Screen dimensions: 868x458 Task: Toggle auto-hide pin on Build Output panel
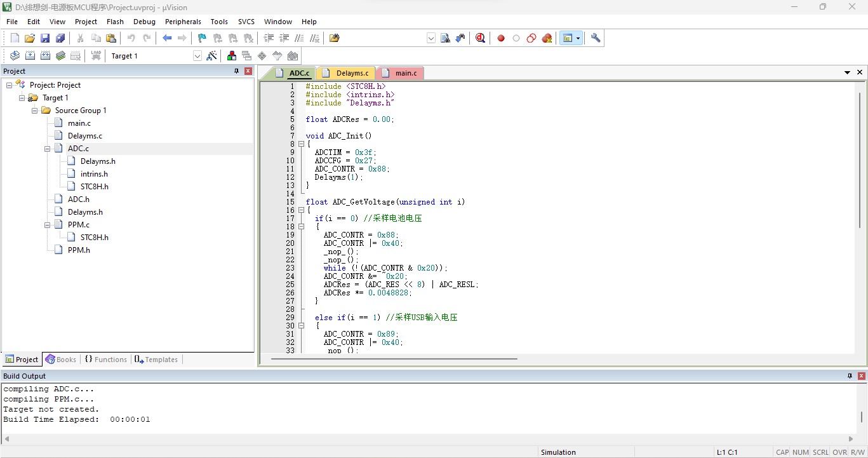click(850, 376)
